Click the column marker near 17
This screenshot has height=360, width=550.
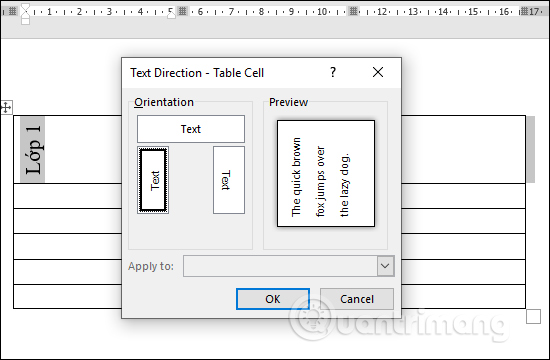[x=524, y=11]
